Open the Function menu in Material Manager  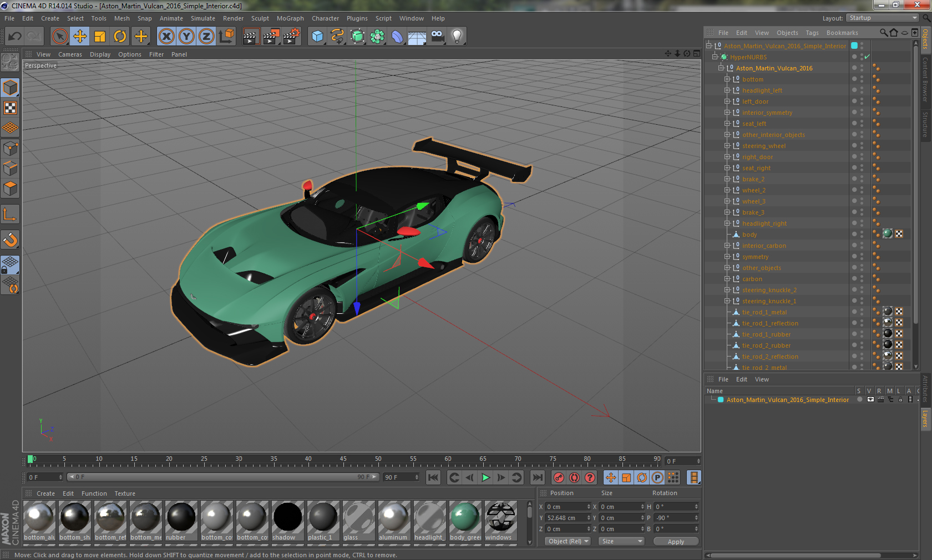pyautogui.click(x=94, y=493)
